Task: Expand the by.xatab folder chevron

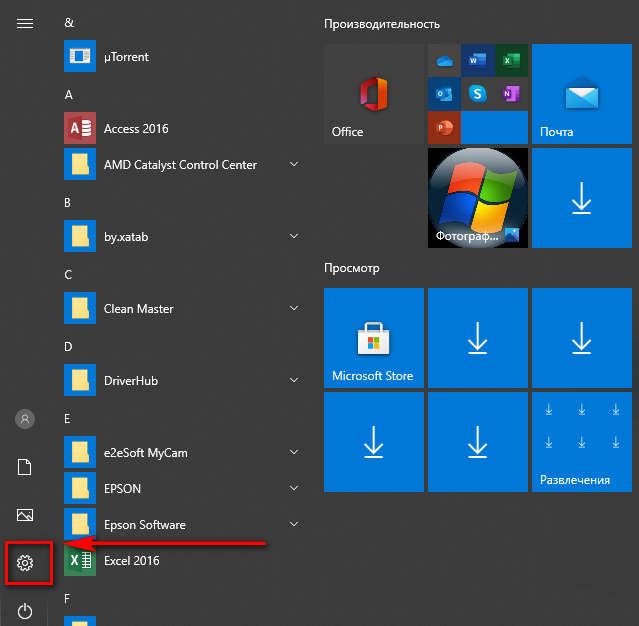Action: tap(294, 236)
